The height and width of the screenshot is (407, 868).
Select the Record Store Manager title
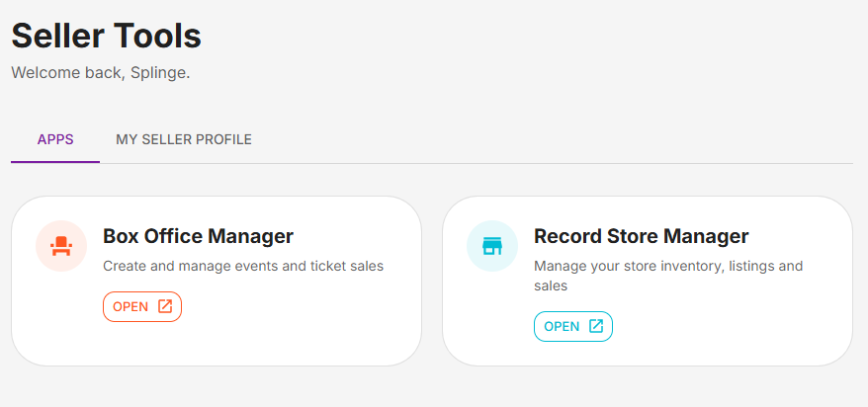click(x=641, y=236)
